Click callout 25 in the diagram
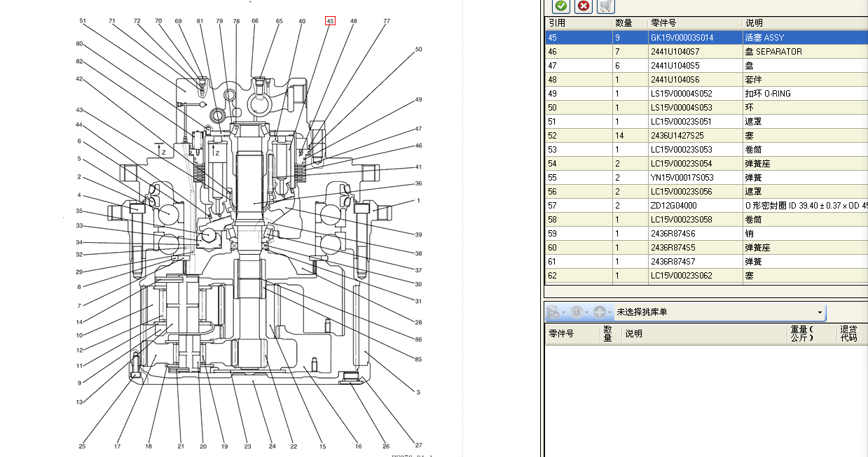The width and height of the screenshot is (868, 457). (83, 446)
